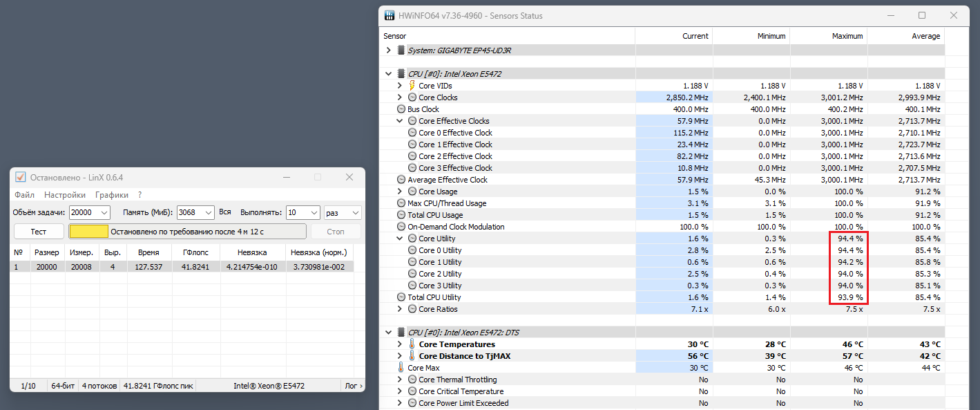The width and height of the screenshot is (980, 410).
Task: Click the Maximum column header
Action: [x=829, y=36]
